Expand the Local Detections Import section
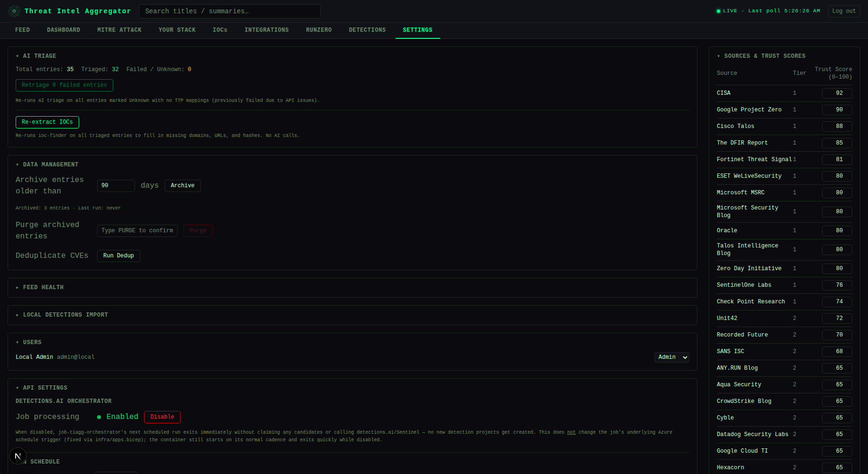 click(x=62, y=315)
